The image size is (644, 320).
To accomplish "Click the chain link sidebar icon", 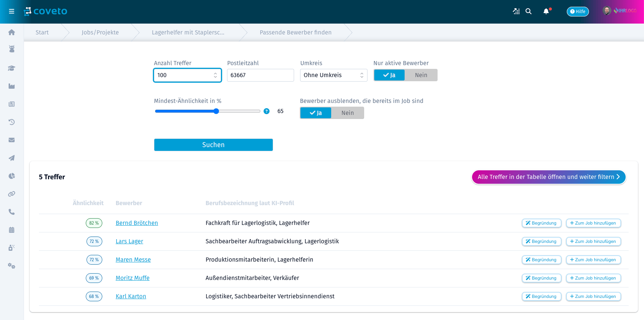I will click(12, 194).
